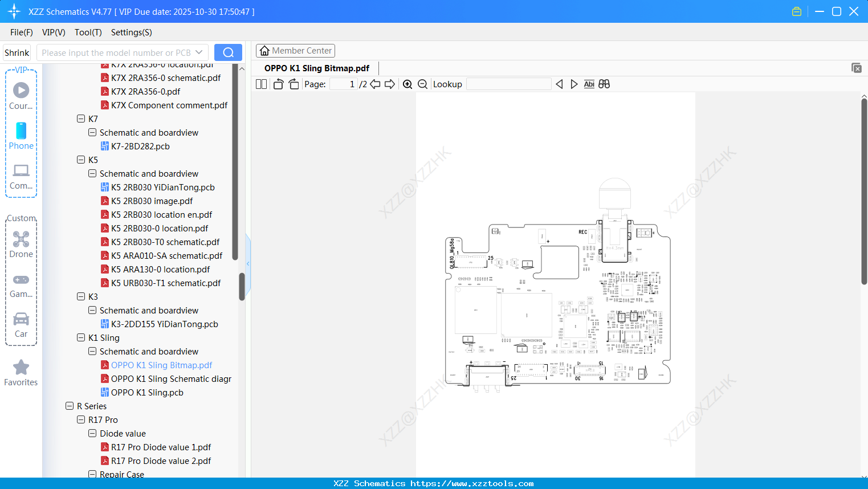Collapse the K5 tree node
868x489 pixels.
(81, 160)
